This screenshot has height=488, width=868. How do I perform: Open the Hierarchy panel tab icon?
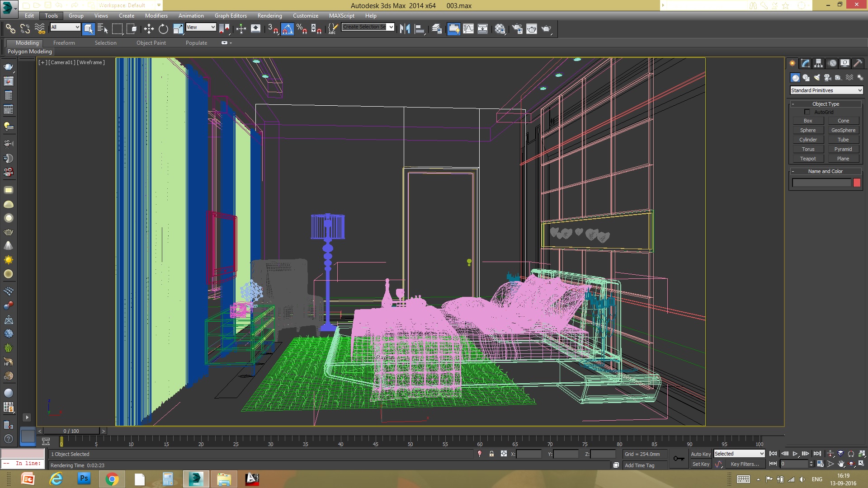[819, 63]
